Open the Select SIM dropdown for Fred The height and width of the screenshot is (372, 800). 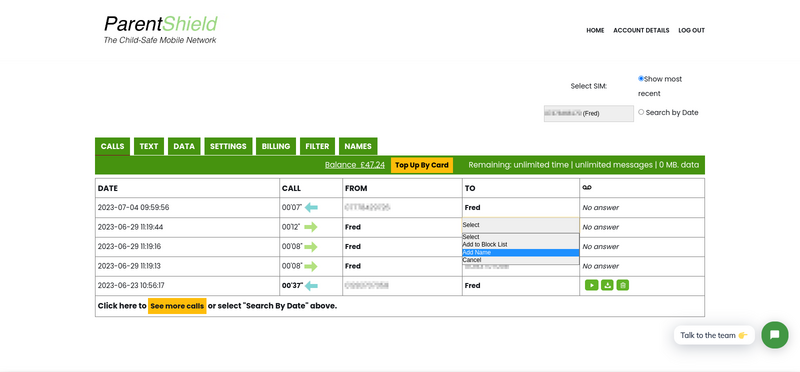pos(589,113)
